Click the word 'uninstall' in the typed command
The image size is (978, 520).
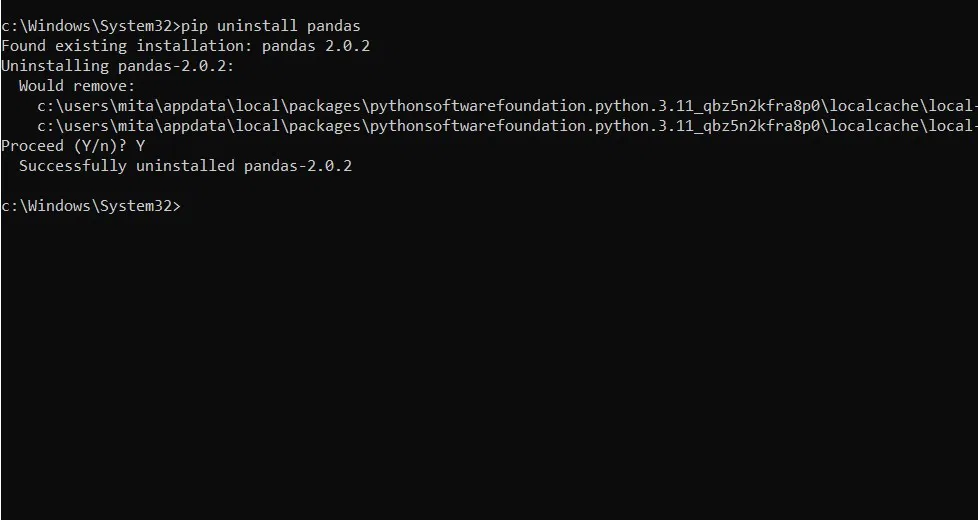pos(257,26)
